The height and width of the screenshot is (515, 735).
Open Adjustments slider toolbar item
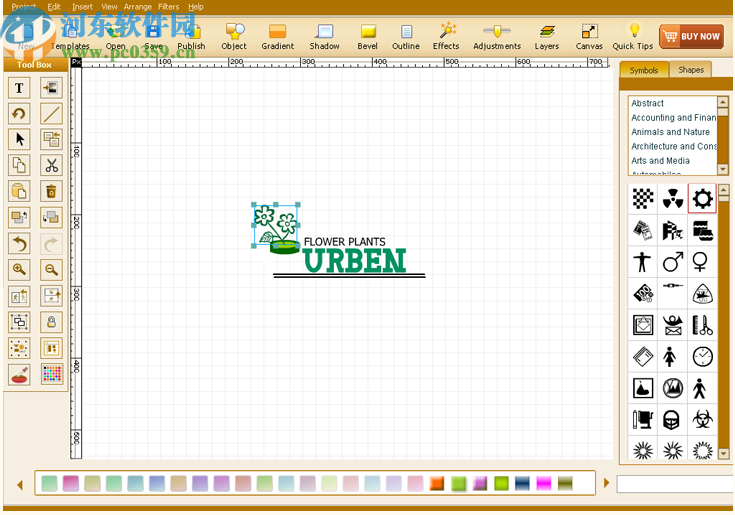coord(497,37)
